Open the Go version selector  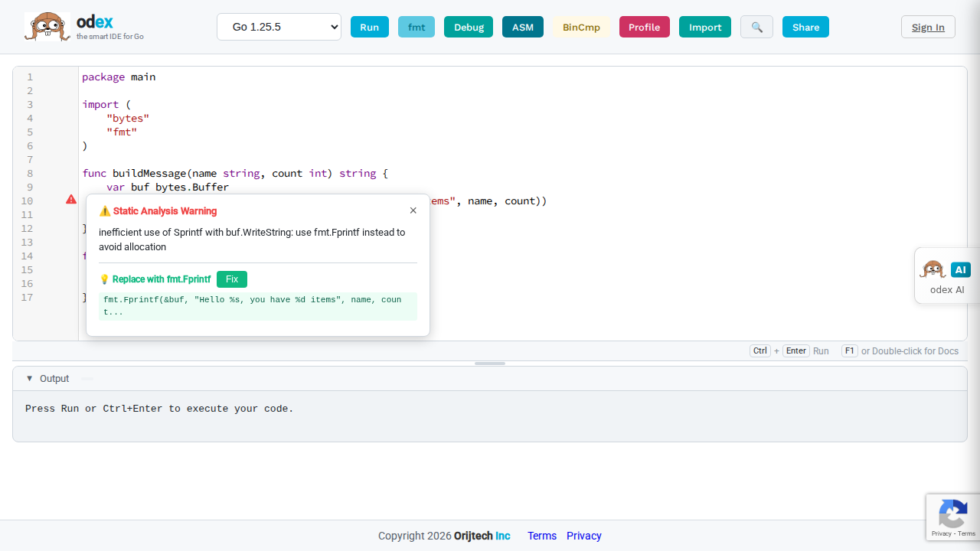(x=279, y=27)
